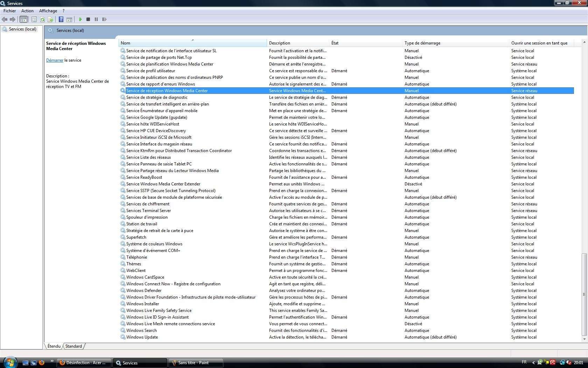This screenshot has width=588, height=368.
Task: Open Help with the blue question mark icon
Action: (x=61, y=19)
